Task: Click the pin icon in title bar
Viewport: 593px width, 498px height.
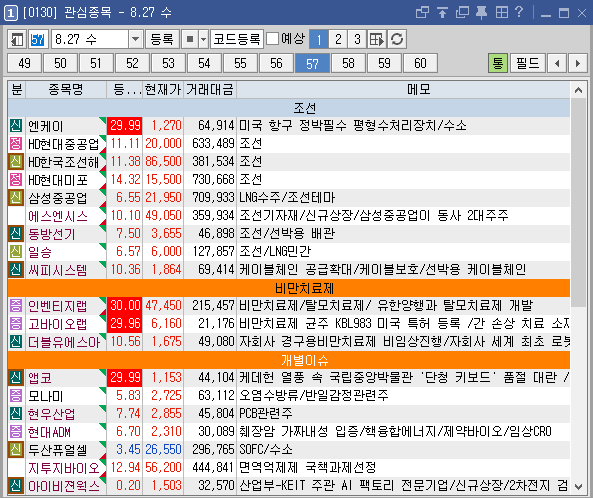Action: point(481,12)
